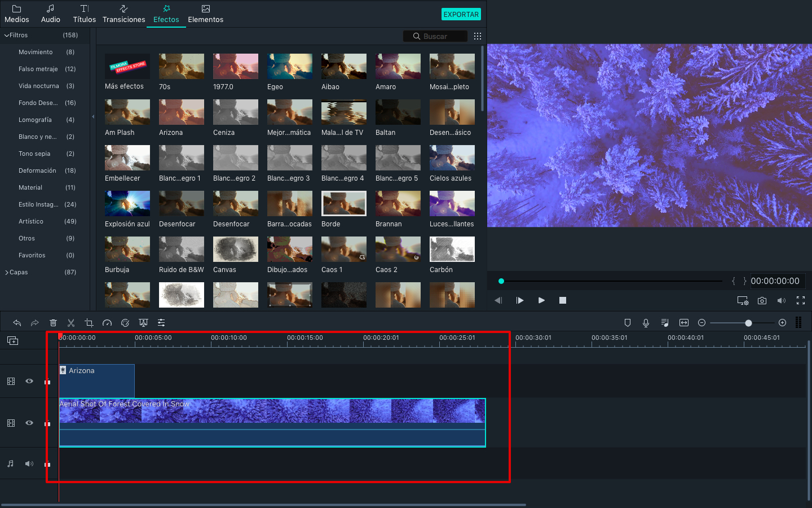Viewport: 812px width, 508px height.
Task: Step back one frame in preview
Action: 498,300
